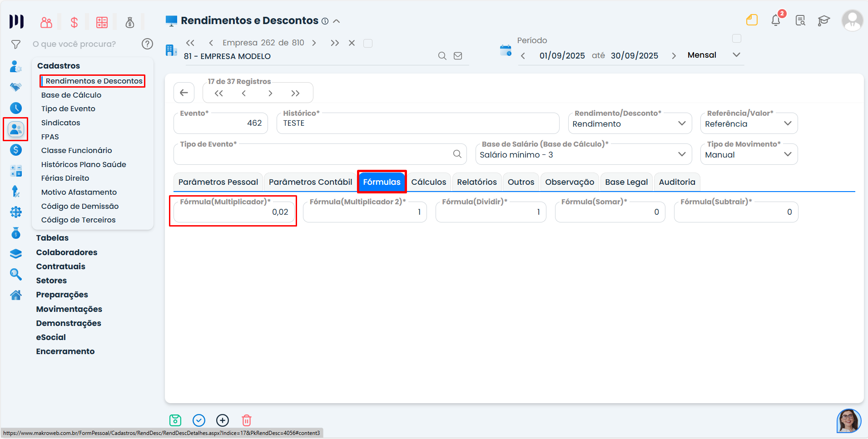
Task: Expand the Tabelas menu section
Action: point(52,238)
